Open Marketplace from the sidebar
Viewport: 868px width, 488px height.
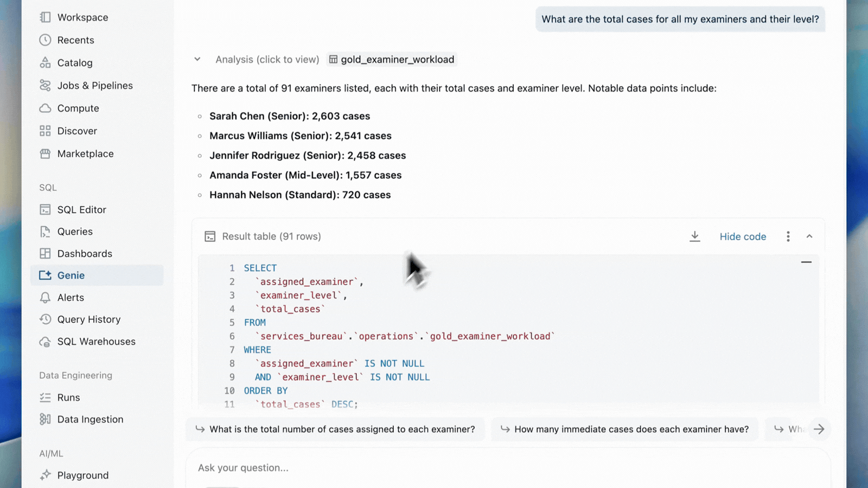click(86, 153)
